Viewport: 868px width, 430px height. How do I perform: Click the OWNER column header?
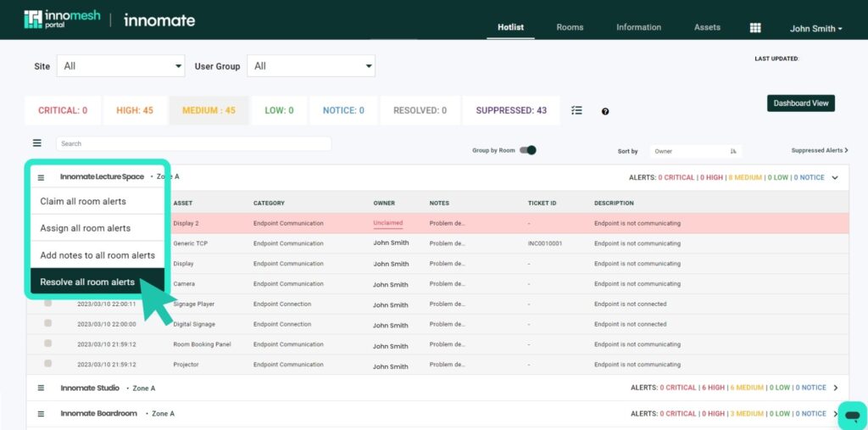pos(384,204)
